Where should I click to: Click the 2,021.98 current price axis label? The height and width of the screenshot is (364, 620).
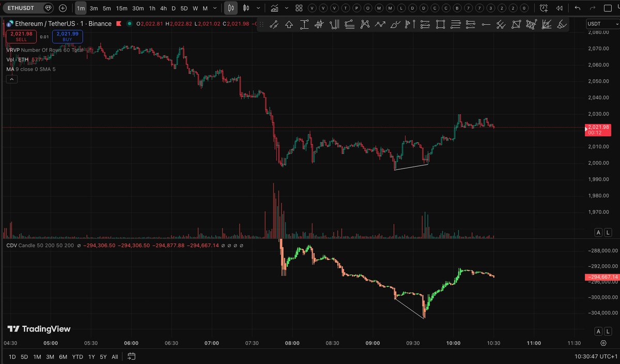click(x=599, y=130)
